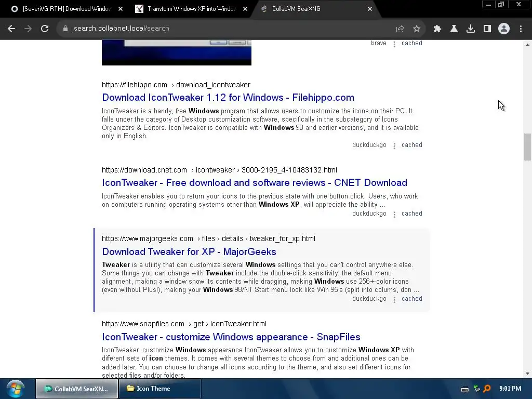
Task: Open the Icon Theme folder taskbar button
Action: click(160, 389)
